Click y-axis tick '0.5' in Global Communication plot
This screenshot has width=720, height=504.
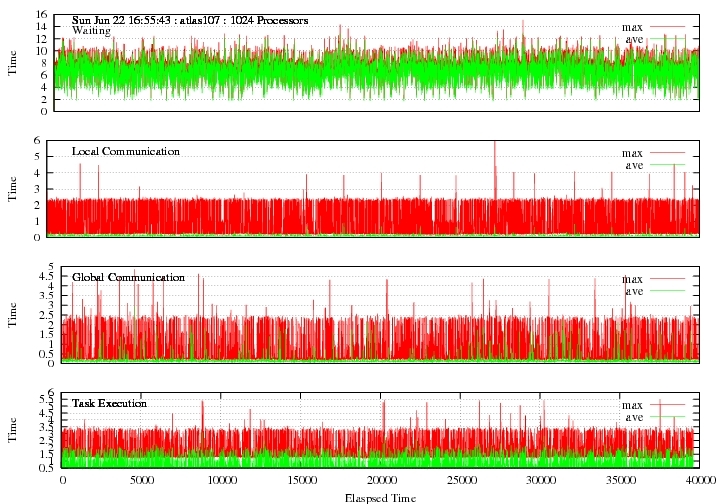46,354
